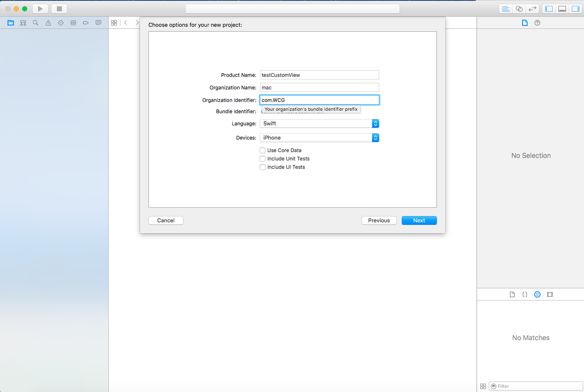This screenshot has width=584, height=392.
Task: Open the Report navigator speech bubble icon
Action: (98, 23)
